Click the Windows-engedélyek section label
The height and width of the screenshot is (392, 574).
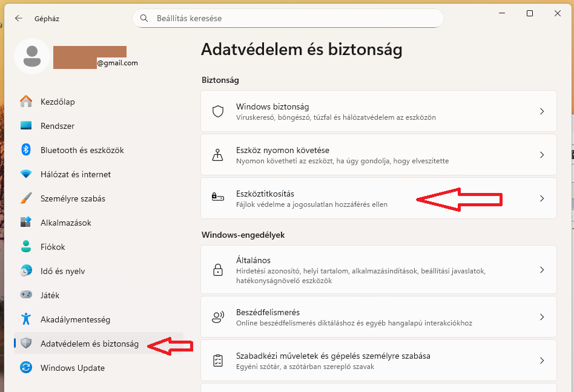[243, 235]
